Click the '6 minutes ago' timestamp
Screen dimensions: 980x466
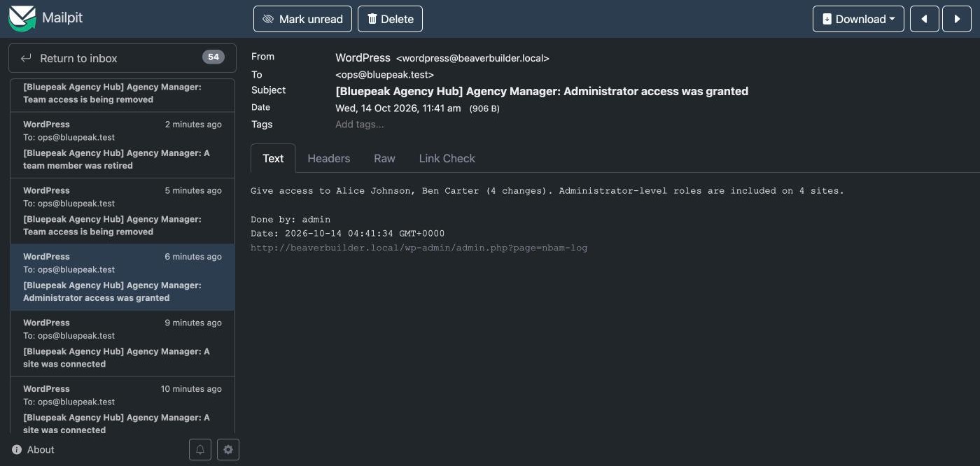coord(193,257)
